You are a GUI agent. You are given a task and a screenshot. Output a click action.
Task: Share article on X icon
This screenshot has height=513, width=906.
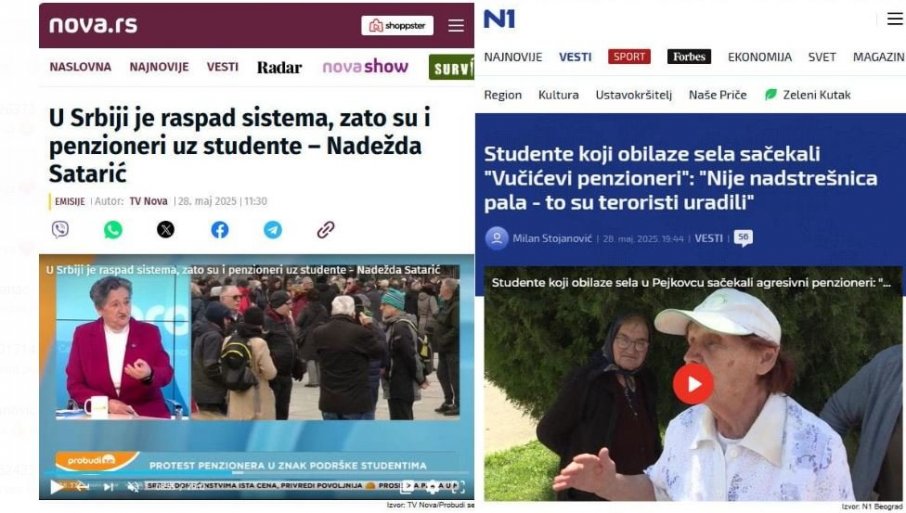(x=166, y=229)
